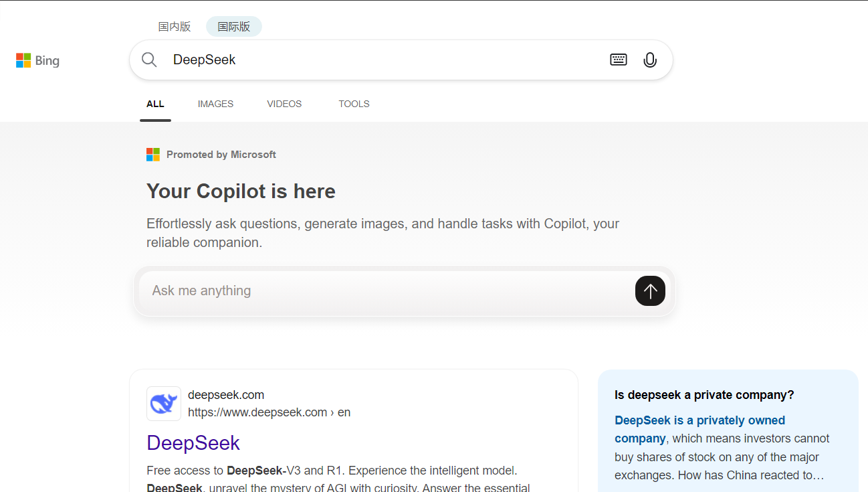
Task: Click the Effortlessly ask questions description text
Action: [383, 233]
